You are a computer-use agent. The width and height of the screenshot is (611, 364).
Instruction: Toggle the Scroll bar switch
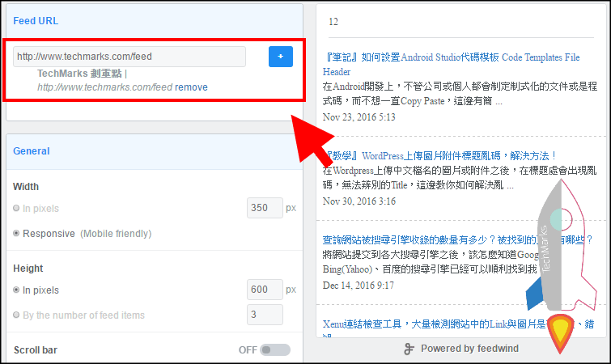click(275, 350)
